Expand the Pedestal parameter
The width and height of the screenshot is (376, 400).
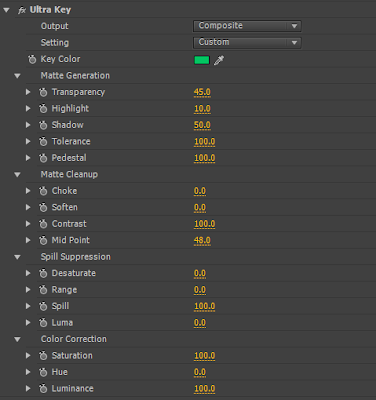pos(28,158)
